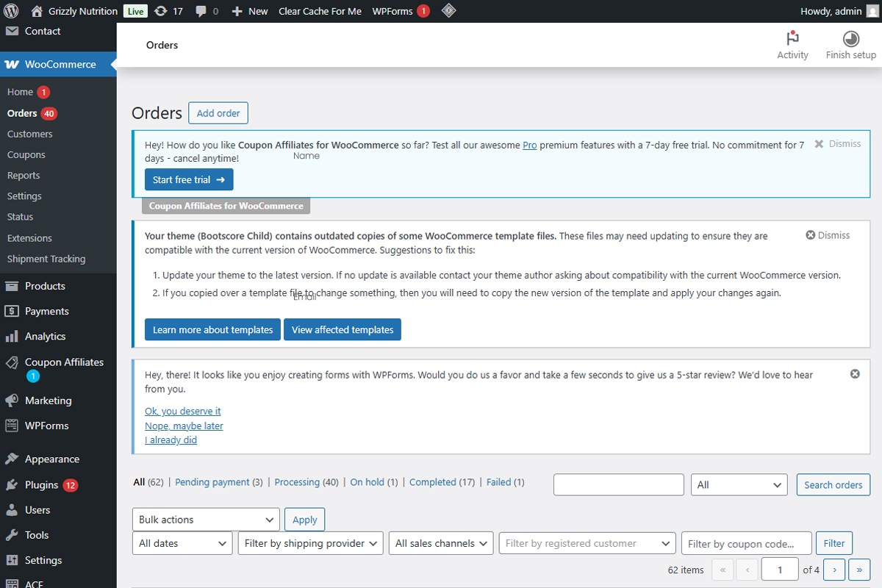This screenshot has height=588, width=882.
Task: Show Pending payment orders filter
Action: (x=219, y=482)
